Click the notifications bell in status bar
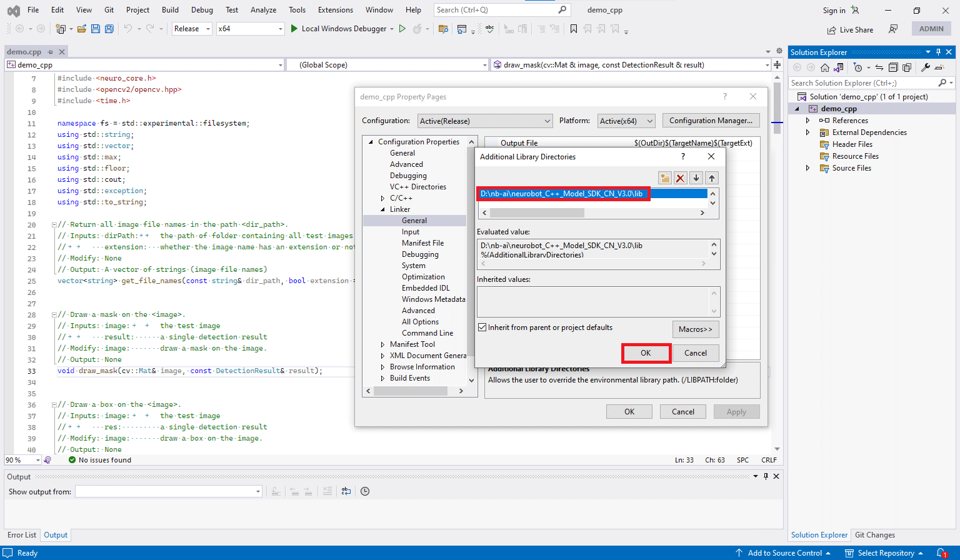Image resolution: width=960 pixels, height=560 pixels. click(942, 553)
